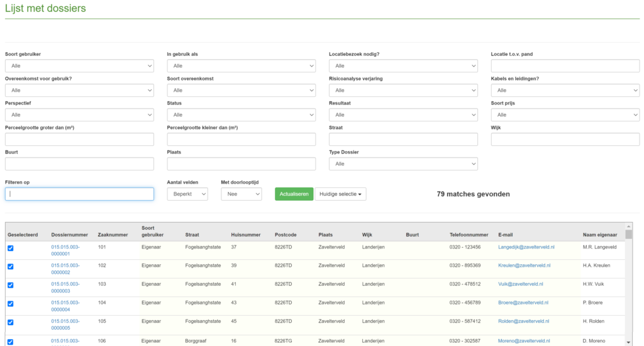The height and width of the screenshot is (346, 644).
Task: Open the Status dropdown
Action: pos(241,114)
